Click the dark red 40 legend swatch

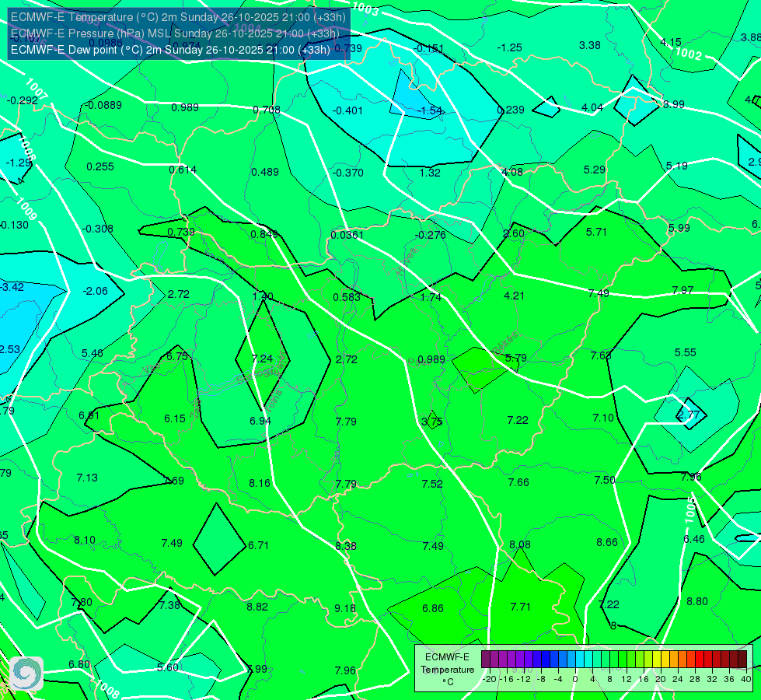point(742,660)
